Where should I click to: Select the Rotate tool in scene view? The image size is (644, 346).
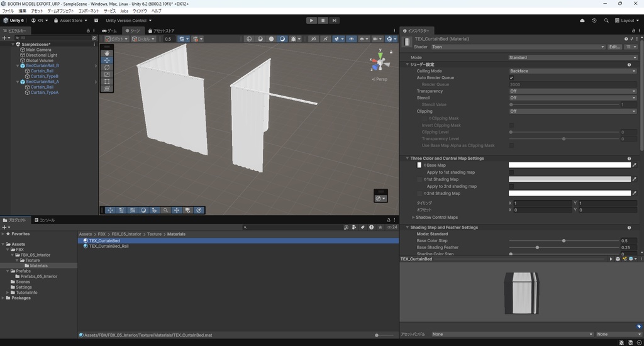point(107,67)
